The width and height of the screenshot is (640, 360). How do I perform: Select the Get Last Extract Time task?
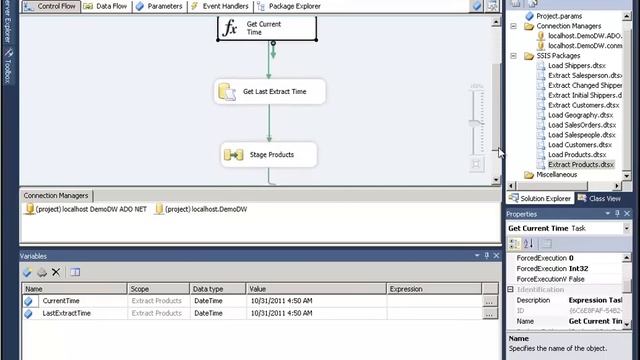point(270,91)
